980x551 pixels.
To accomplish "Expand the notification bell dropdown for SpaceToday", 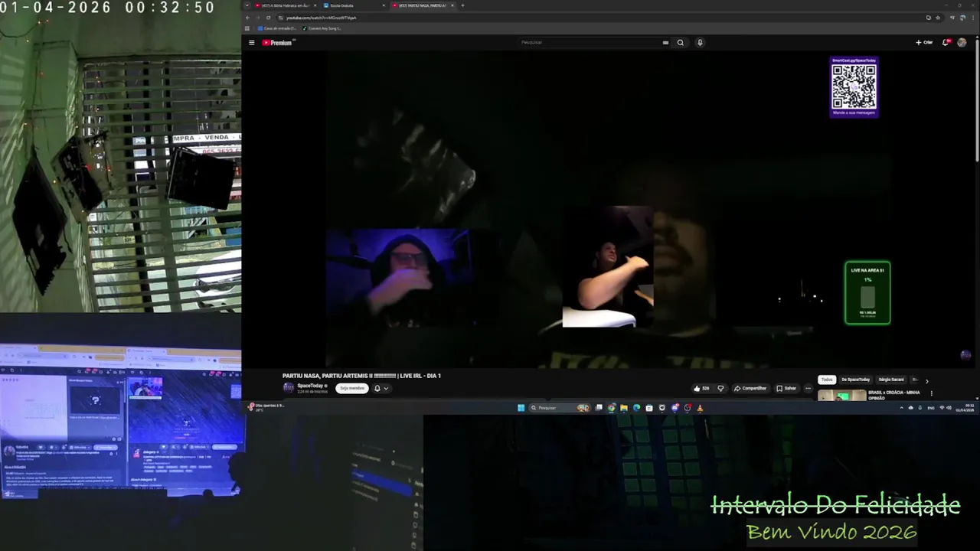I will tap(381, 388).
